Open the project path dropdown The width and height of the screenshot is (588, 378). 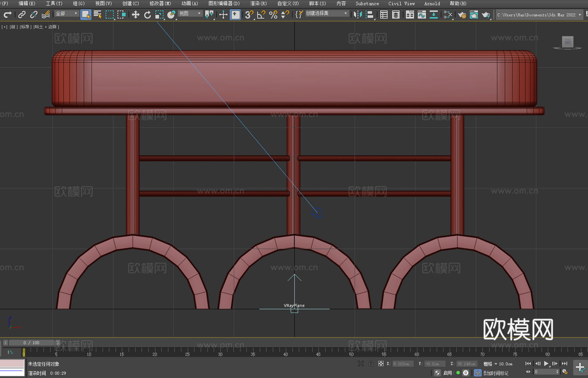539,15
